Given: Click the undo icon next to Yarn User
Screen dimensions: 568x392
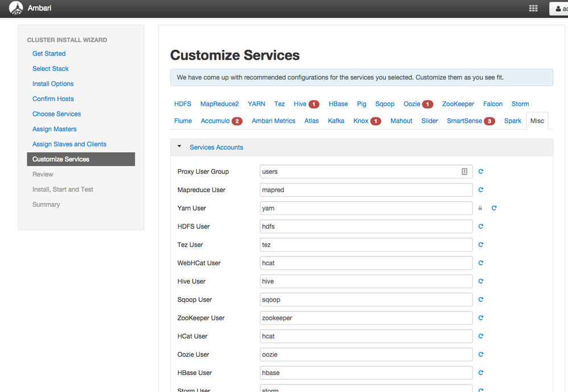Looking at the screenshot, I should coord(494,208).
